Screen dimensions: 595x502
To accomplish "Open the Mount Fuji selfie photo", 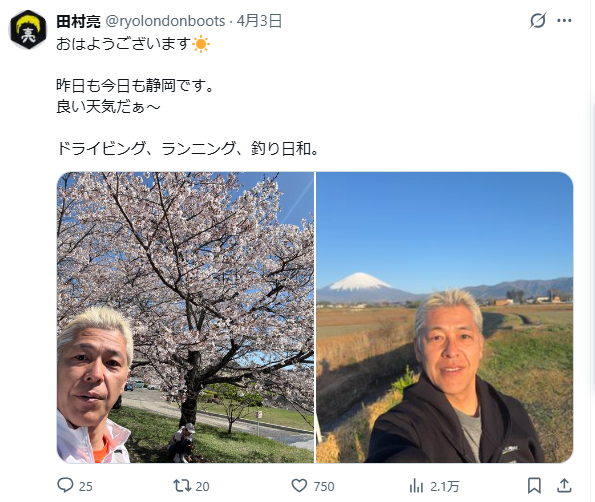I will [444, 317].
